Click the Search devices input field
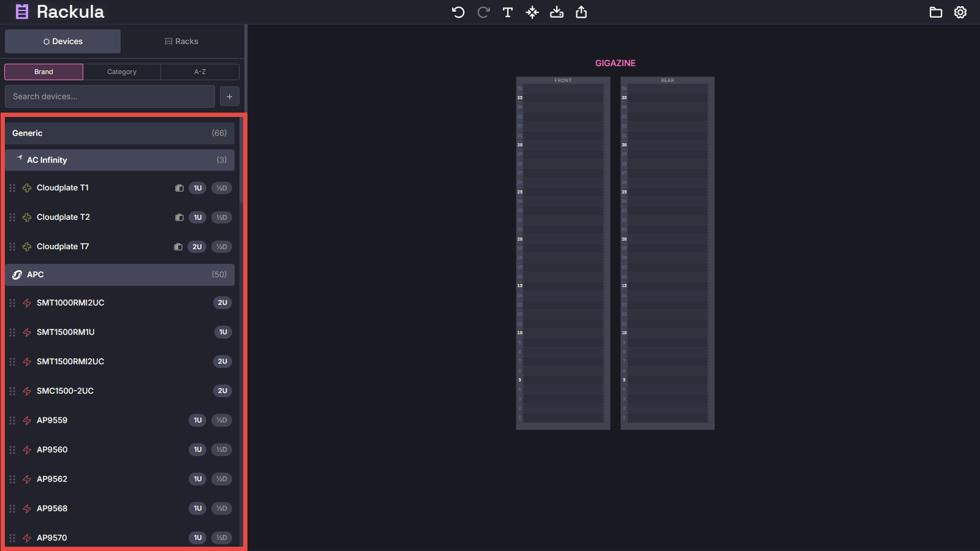 click(x=110, y=96)
